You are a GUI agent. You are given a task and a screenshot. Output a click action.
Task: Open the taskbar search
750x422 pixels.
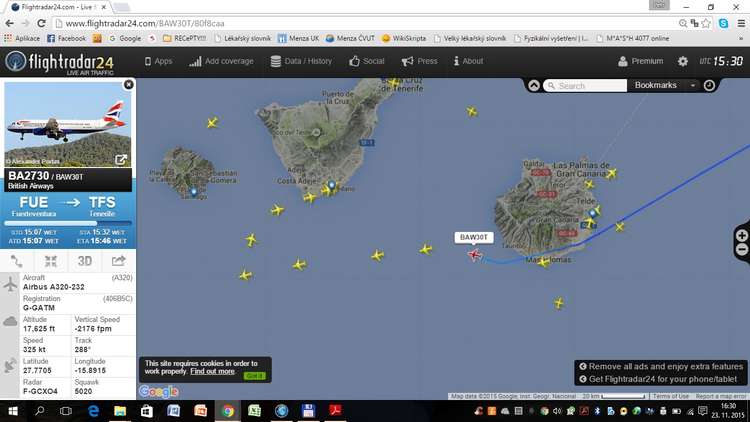(x=40, y=411)
